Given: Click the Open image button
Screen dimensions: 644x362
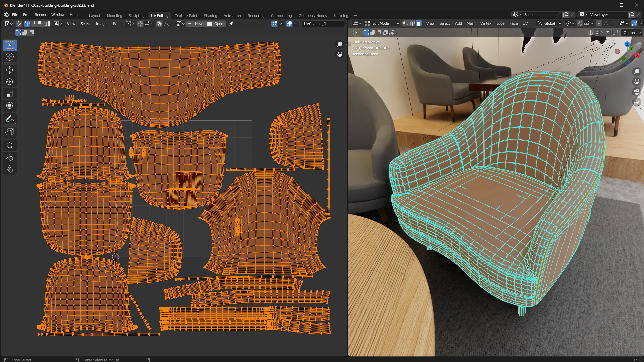Looking at the screenshot, I should (216, 24).
